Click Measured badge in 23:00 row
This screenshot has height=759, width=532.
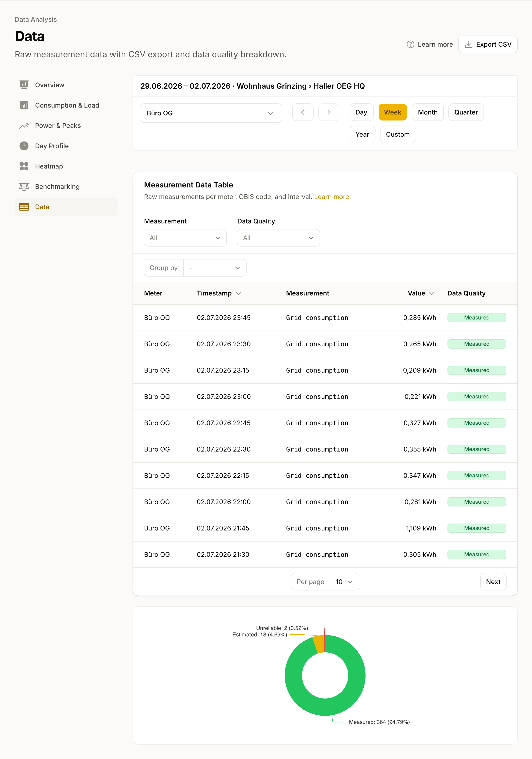tap(476, 397)
